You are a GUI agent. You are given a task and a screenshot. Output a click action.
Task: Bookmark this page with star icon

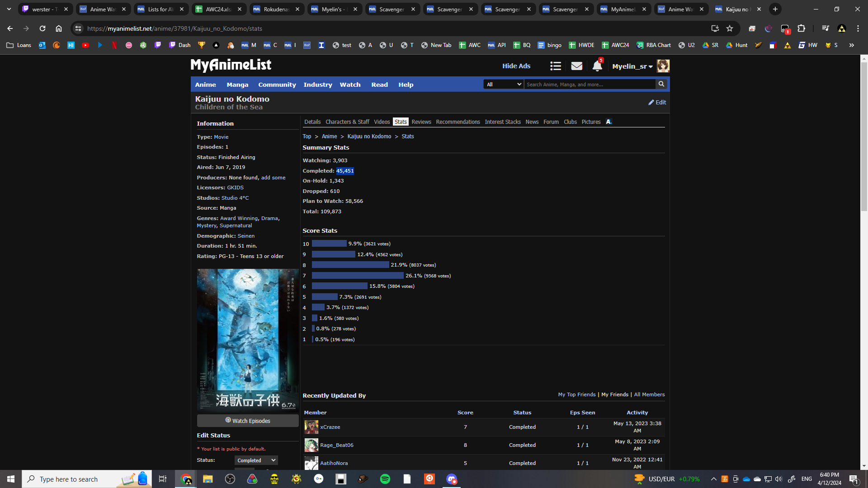coord(729,28)
